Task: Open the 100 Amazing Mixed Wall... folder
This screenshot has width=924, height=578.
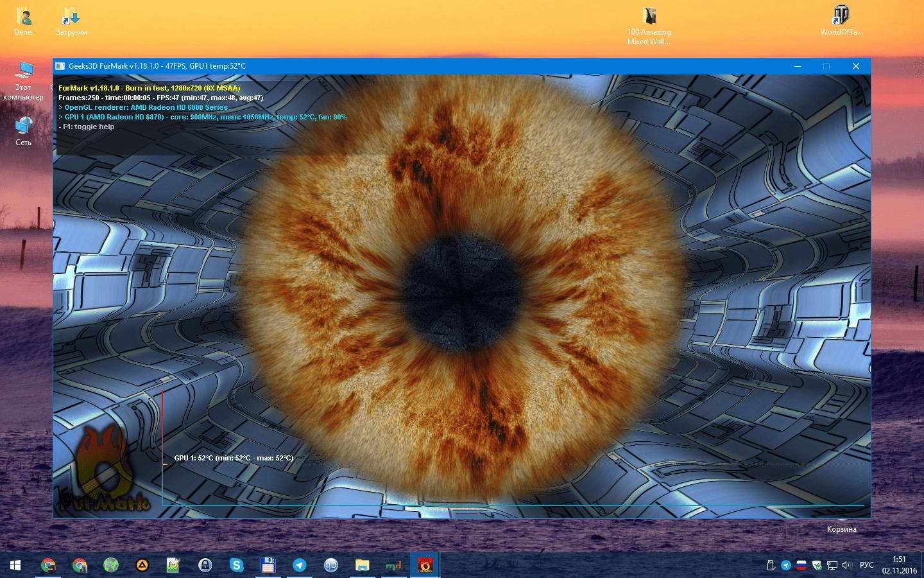Action: 649,26
